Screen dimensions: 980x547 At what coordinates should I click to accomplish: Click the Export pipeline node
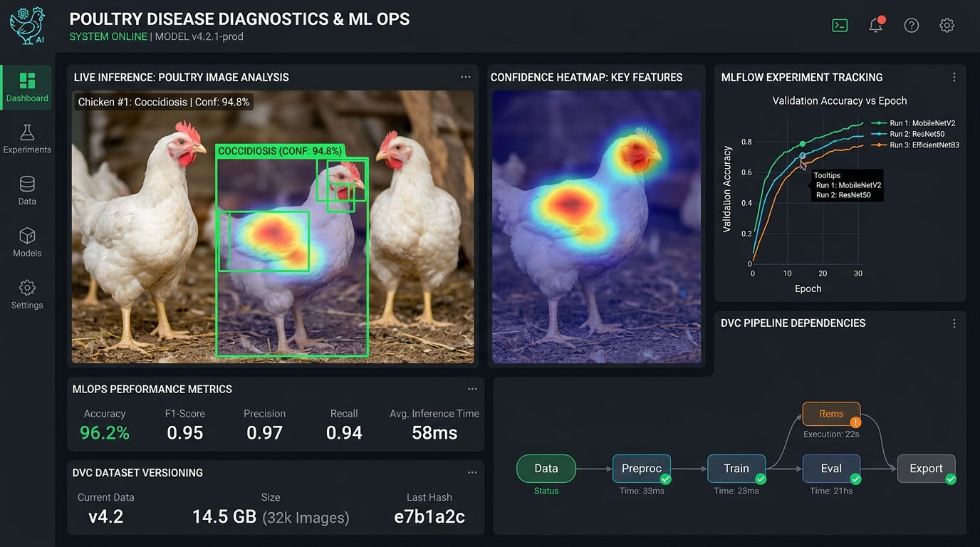point(926,469)
